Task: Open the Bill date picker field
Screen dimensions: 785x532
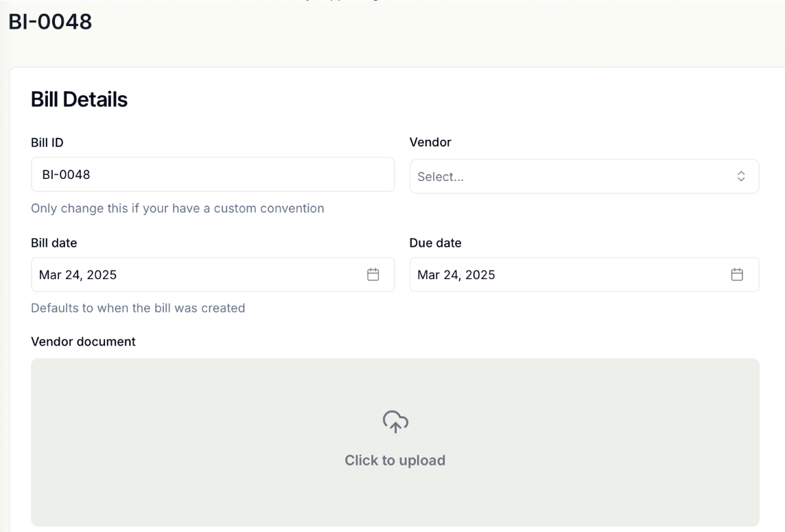Action: (x=199, y=275)
